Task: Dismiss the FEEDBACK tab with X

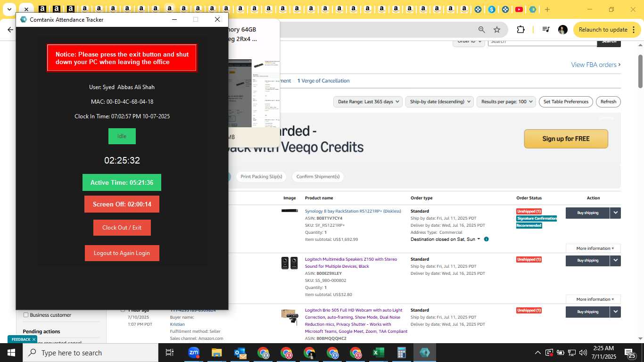Action: (x=34, y=339)
